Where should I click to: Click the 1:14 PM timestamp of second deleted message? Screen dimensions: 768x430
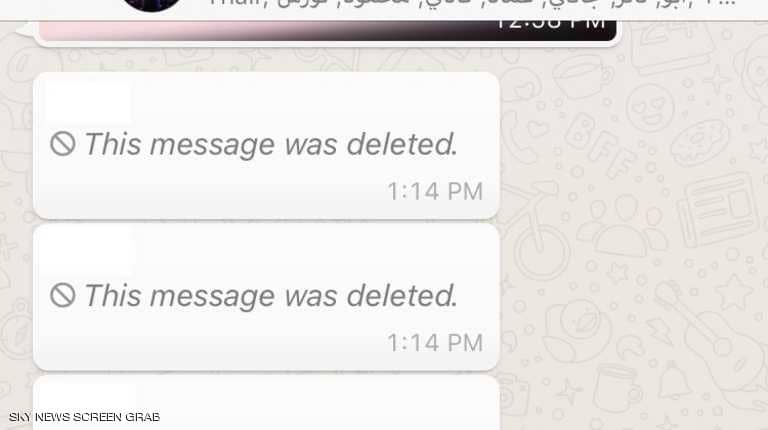tap(435, 342)
